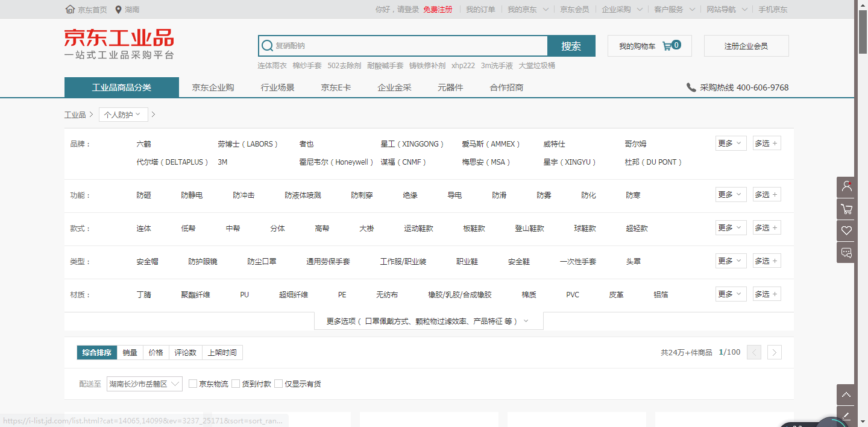Screen dimensions: 868x427
Task: Open the 京东E卡 nav item
Action: (x=336, y=87)
